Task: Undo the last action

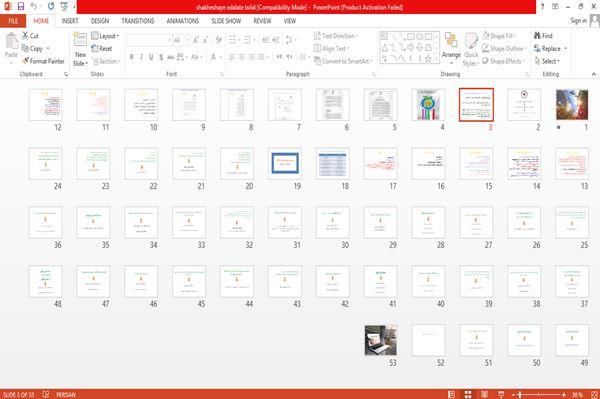Action: click(x=34, y=7)
